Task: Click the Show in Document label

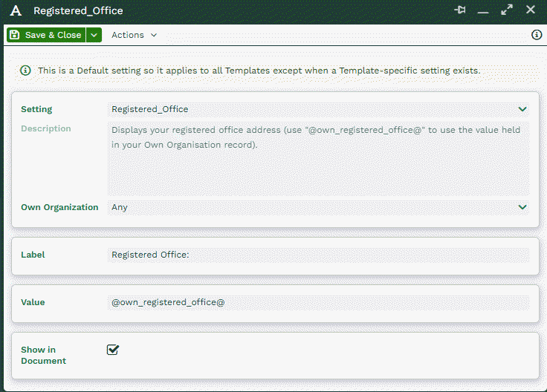Action: coord(43,355)
